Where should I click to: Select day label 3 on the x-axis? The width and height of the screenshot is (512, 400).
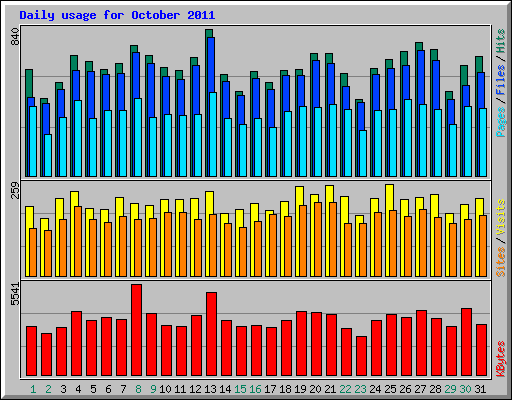[x=63, y=389]
